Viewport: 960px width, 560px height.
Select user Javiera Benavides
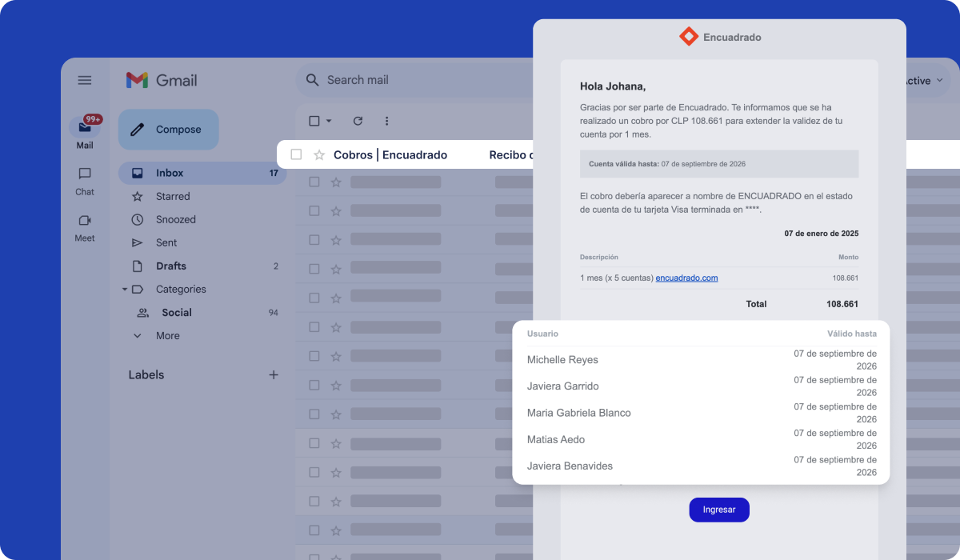[570, 466]
